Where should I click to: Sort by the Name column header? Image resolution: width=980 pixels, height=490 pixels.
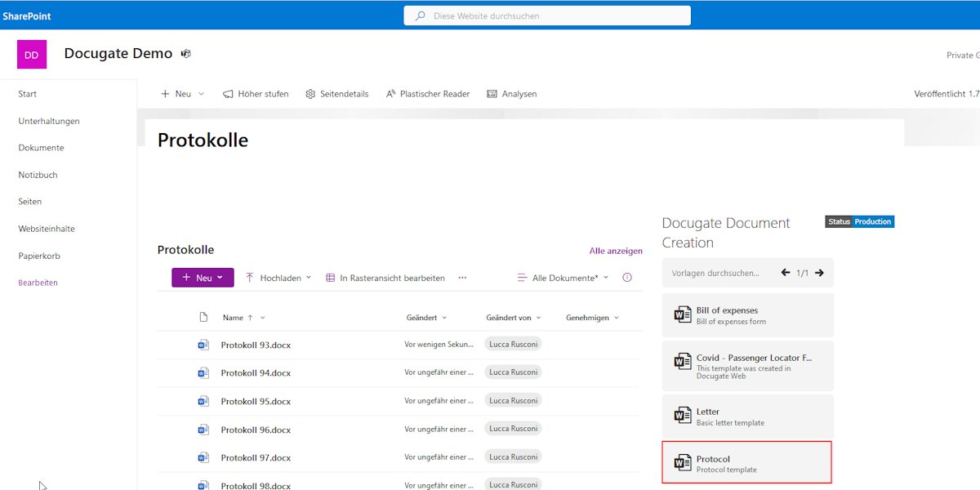(x=233, y=317)
